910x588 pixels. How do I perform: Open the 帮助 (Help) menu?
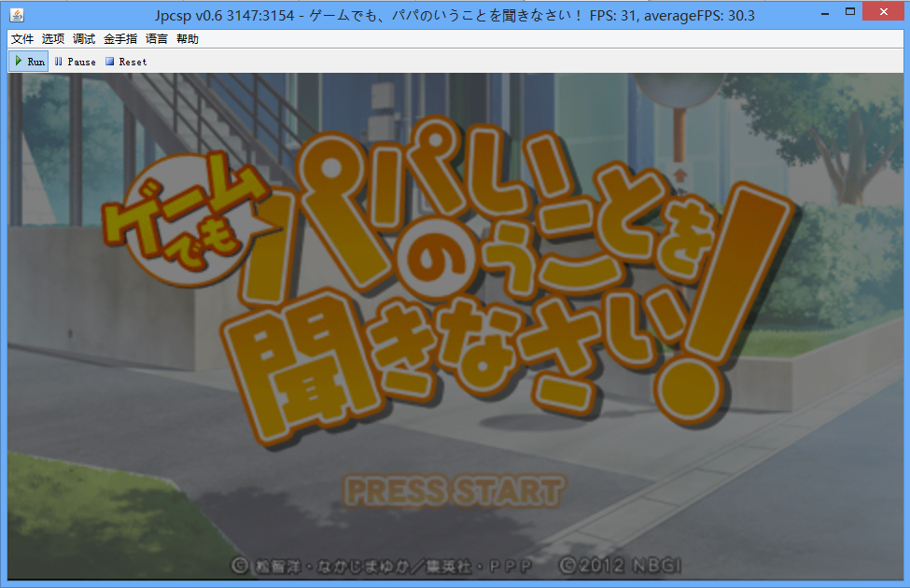pos(188,39)
